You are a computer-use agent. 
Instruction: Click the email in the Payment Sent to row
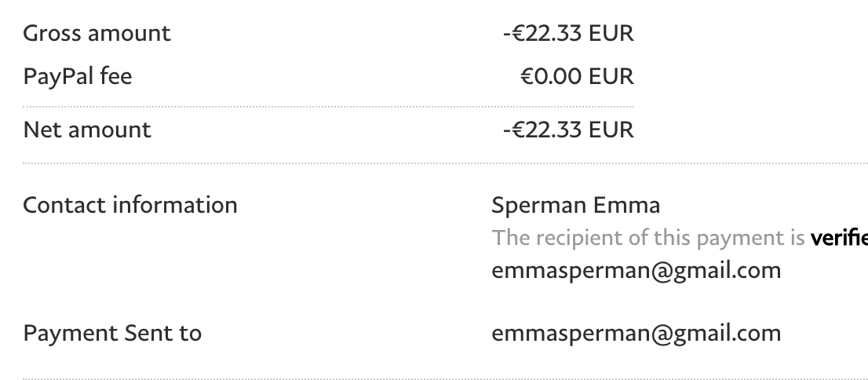coord(636,333)
